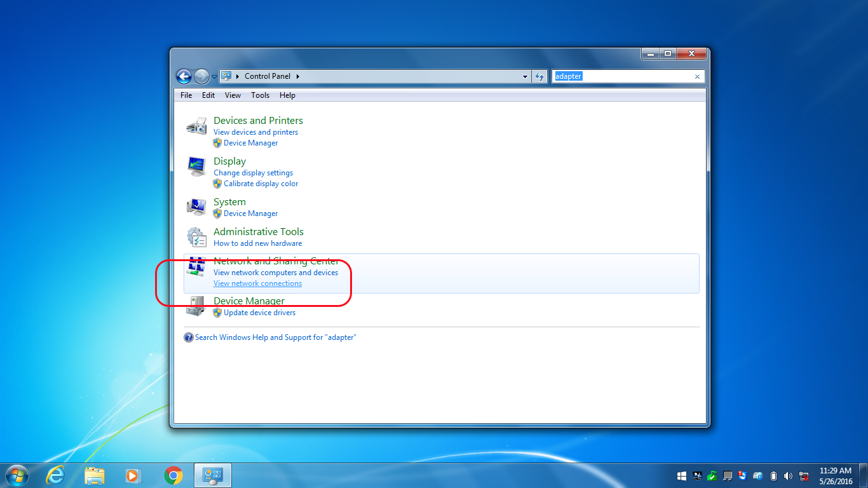Click Control Panel taskbar button
The image size is (868, 488).
[212, 475]
